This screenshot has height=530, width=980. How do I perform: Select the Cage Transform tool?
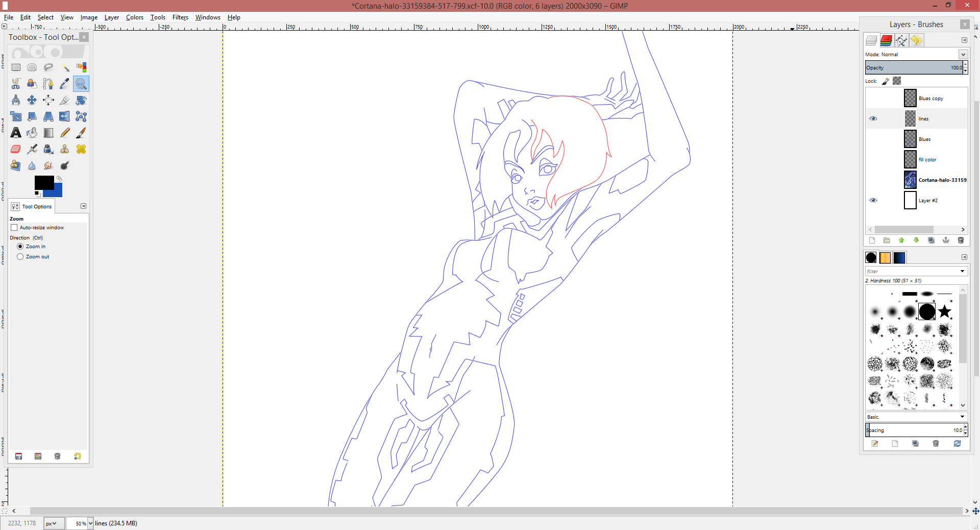(81, 116)
